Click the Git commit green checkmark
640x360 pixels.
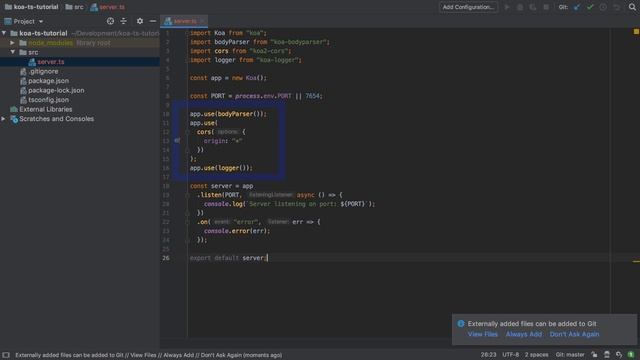[590, 7]
